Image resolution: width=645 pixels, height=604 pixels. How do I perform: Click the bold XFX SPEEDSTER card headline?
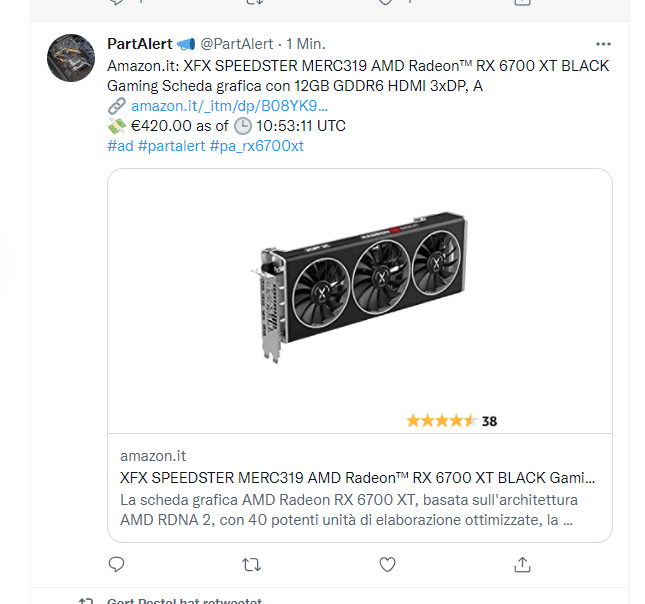pyautogui.click(x=357, y=477)
